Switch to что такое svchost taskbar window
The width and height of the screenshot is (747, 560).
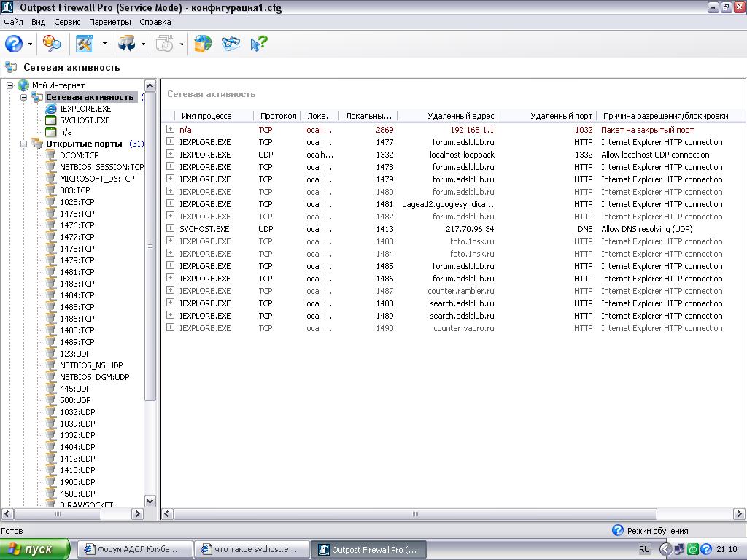[252, 549]
